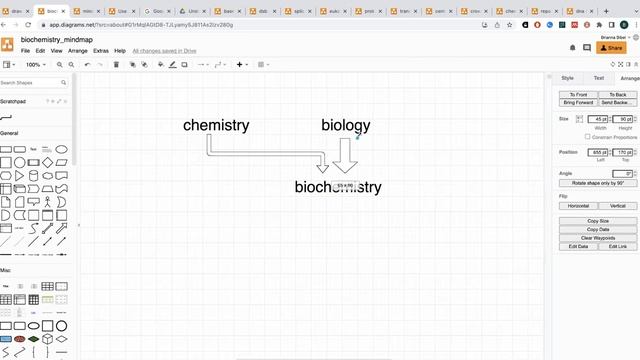Switch to the Style tab

click(567, 78)
